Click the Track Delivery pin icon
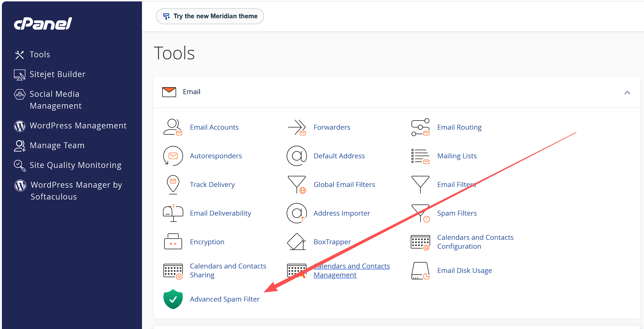The height and width of the screenshot is (329, 644). pos(173,185)
